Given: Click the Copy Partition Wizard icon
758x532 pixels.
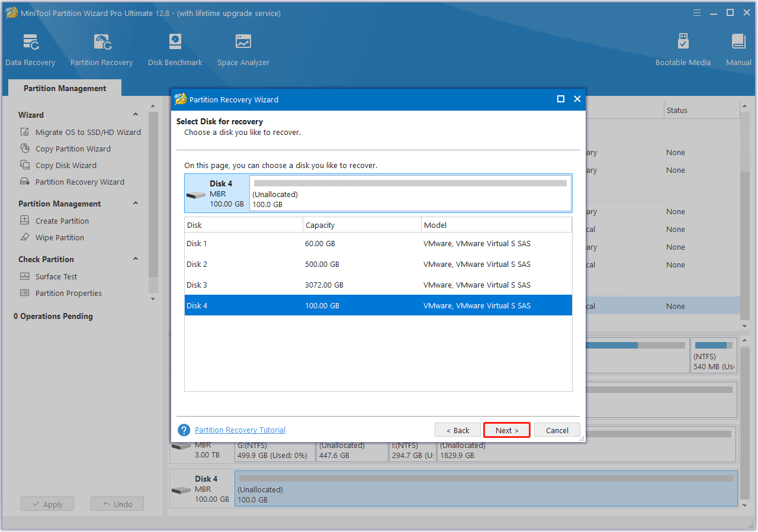Looking at the screenshot, I should pos(25,149).
